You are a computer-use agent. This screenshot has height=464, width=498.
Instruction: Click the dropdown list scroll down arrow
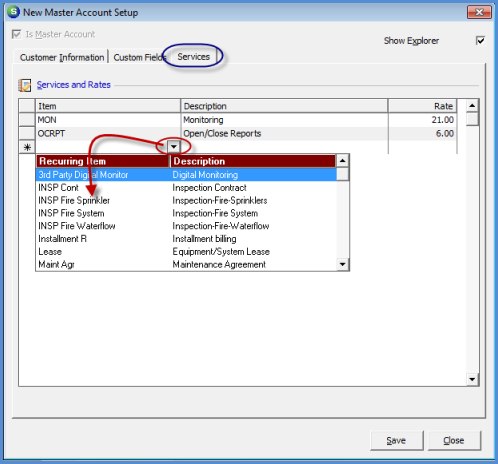click(342, 264)
